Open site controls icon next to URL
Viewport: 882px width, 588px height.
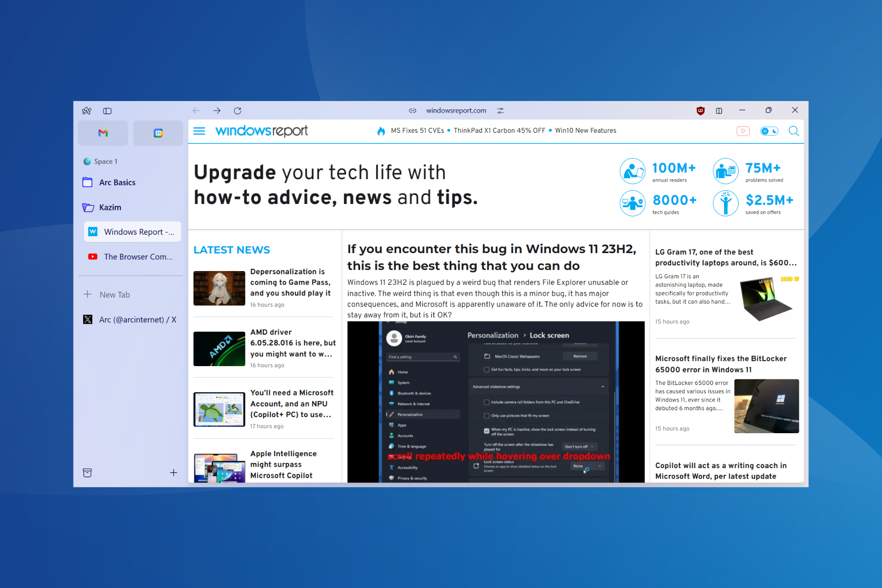[500, 111]
